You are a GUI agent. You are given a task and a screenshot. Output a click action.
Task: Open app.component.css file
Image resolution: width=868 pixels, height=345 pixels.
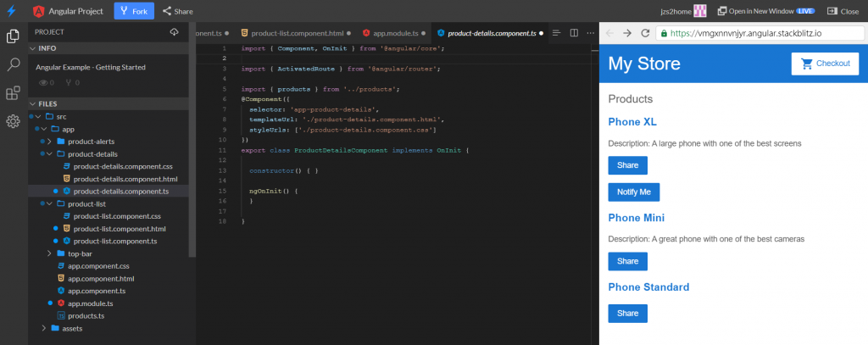click(x=98, y=266)
